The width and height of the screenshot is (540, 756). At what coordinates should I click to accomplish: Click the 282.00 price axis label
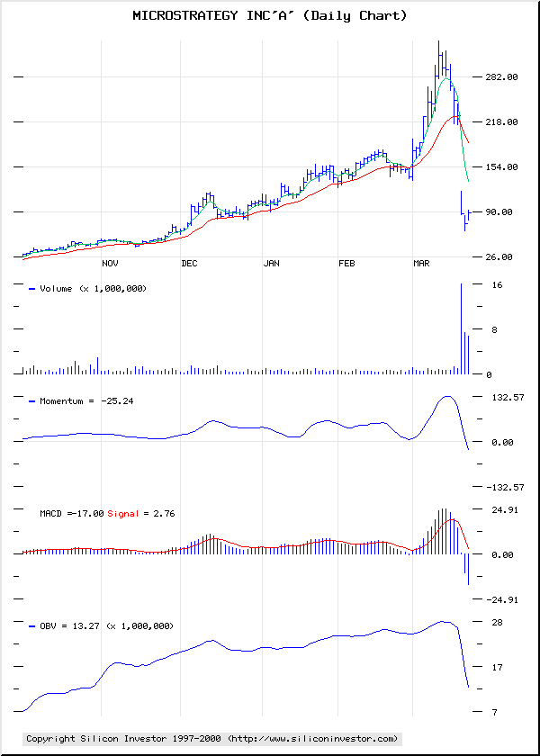point(502,76)
